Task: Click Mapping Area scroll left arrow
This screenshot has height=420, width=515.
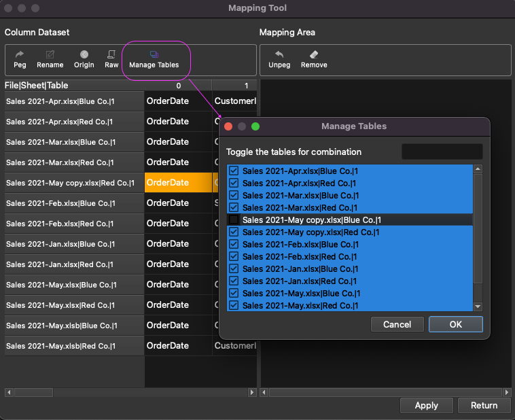Action: pos(264,392)
